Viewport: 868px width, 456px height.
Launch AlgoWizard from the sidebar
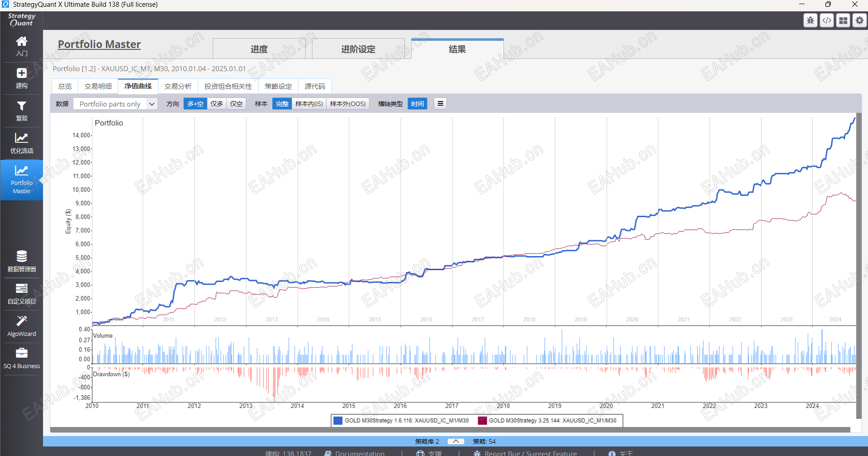point(21,326)
